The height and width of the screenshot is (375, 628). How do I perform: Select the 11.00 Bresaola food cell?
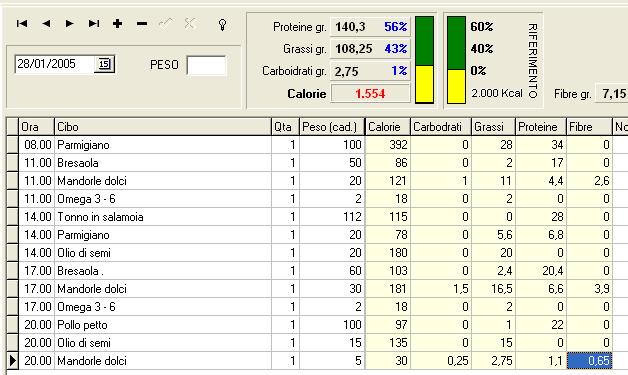(x=163, y=163)
